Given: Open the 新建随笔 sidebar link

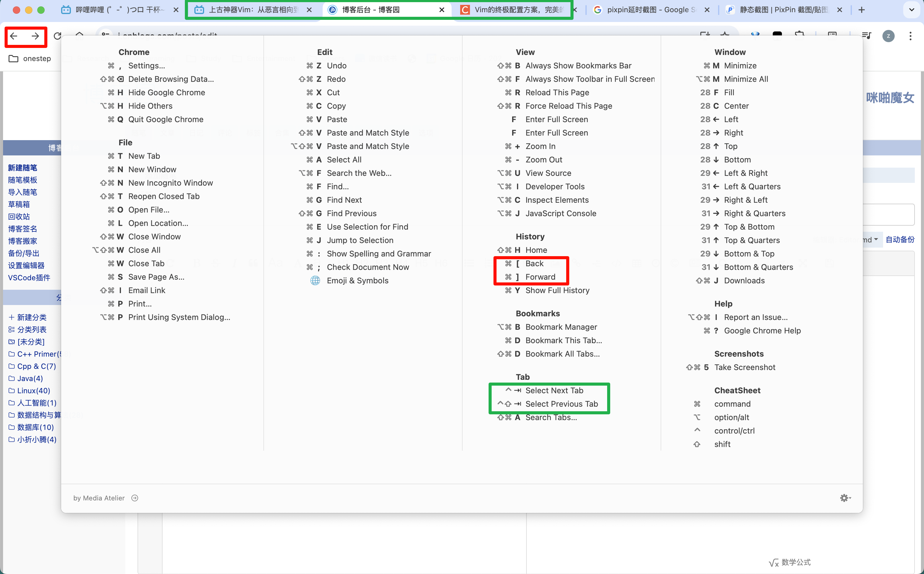Looking at the screenshot, I should pyautogui.click(x=22, y=168).
